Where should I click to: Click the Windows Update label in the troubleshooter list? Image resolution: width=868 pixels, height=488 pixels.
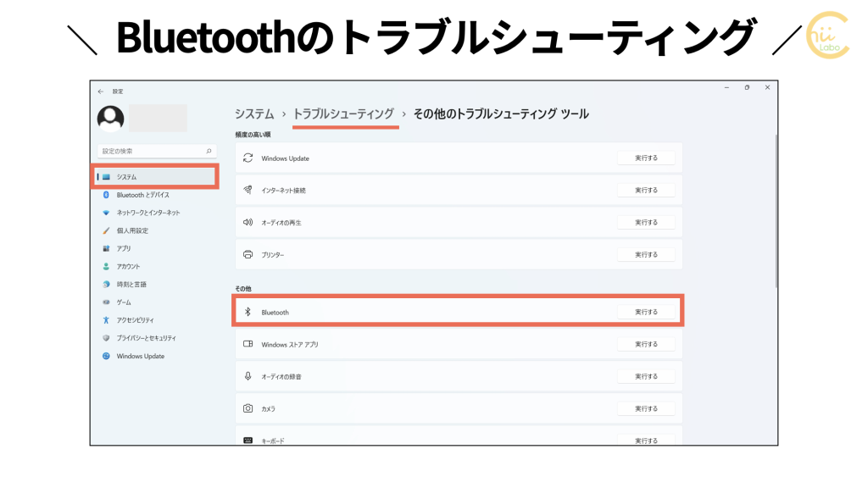pyautogui.click(x=285, y=158)
